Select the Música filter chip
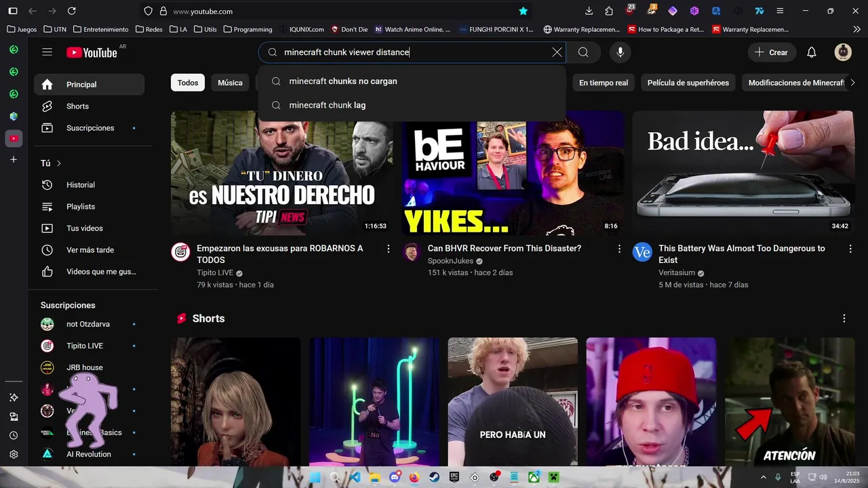 230,83
